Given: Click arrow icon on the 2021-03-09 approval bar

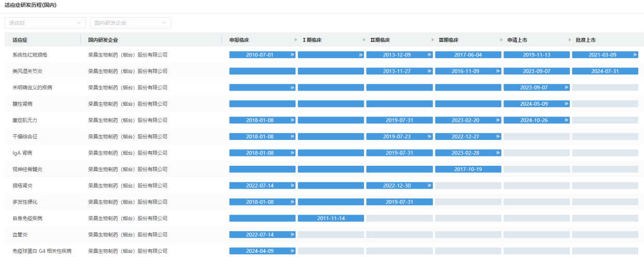Looking at the screenshot, I should click(x=635, y=55).
